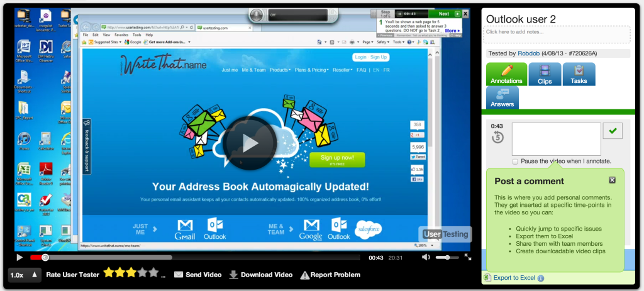644x291 pixels.
Task: Click the microphone icon in the recorder widget
Action: click(257, 15)
